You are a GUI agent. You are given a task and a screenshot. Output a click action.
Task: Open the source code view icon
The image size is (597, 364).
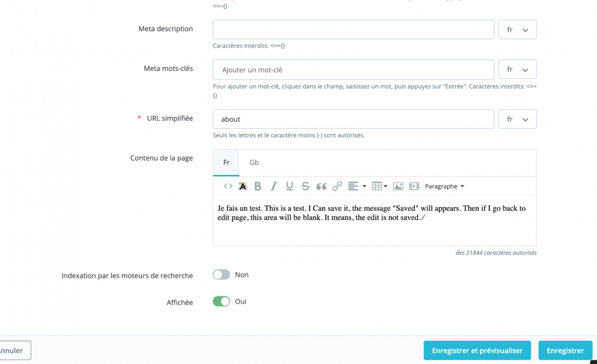[x=228, y=186]
